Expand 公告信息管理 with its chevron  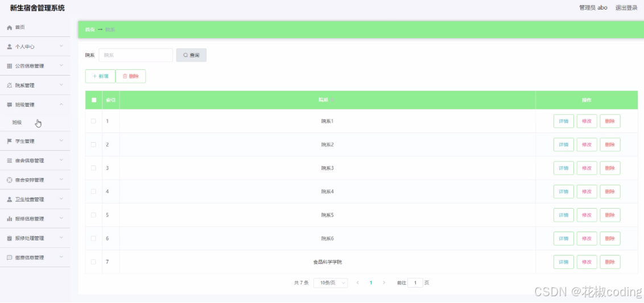click(61, 66)
